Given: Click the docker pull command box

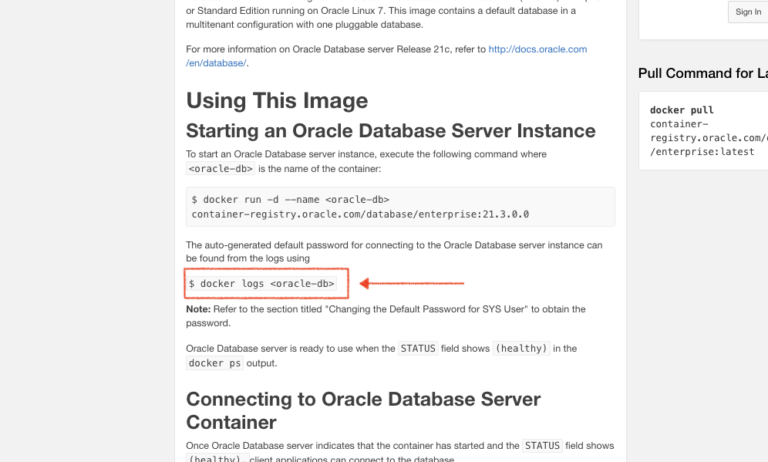Looking at the screenshot, I should click(x=703, y=131).
